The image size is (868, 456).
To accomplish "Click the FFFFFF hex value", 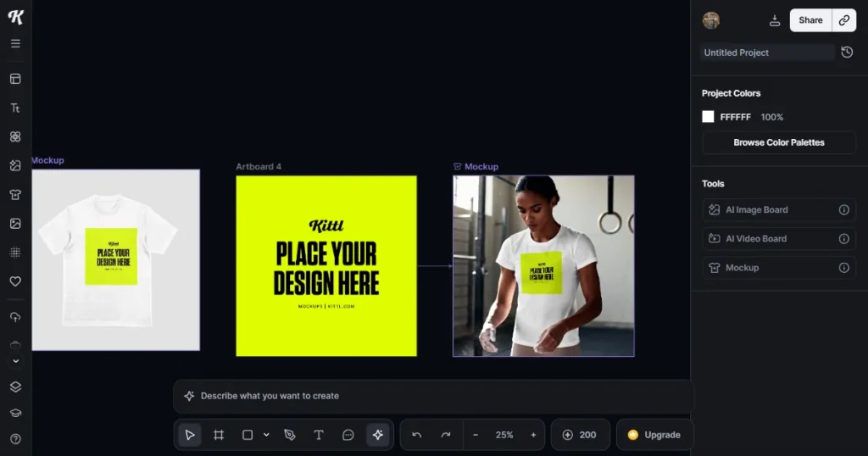I will [x=735, y=117].
